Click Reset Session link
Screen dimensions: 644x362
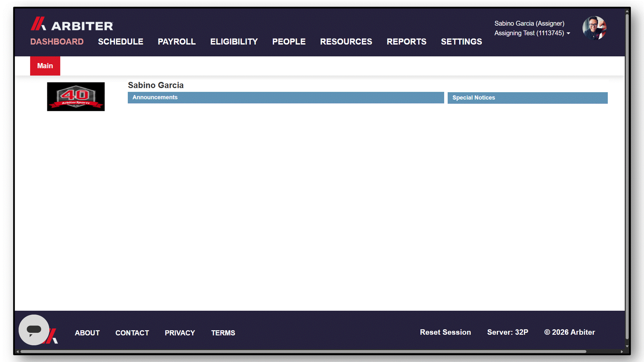click(445, 332)
